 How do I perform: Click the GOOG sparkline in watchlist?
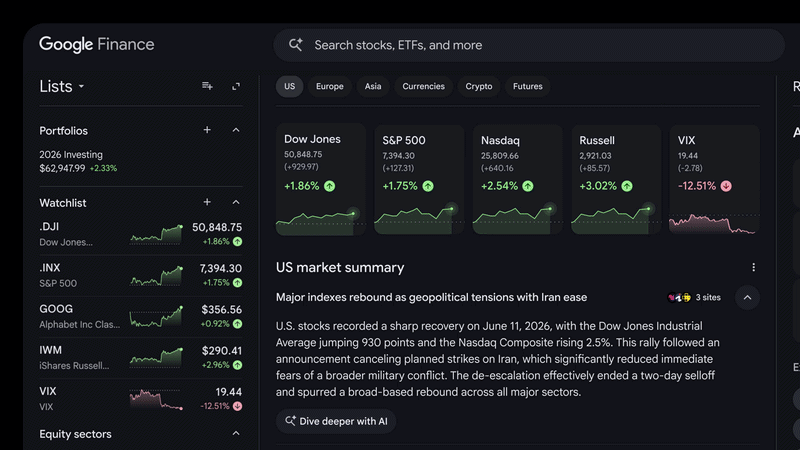(156, 316)
